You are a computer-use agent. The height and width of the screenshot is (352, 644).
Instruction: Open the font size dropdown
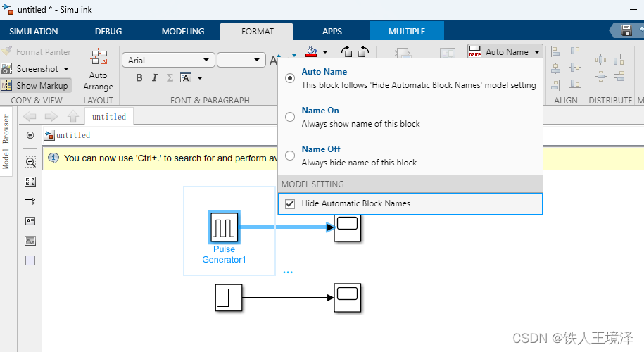pos(241,61)
